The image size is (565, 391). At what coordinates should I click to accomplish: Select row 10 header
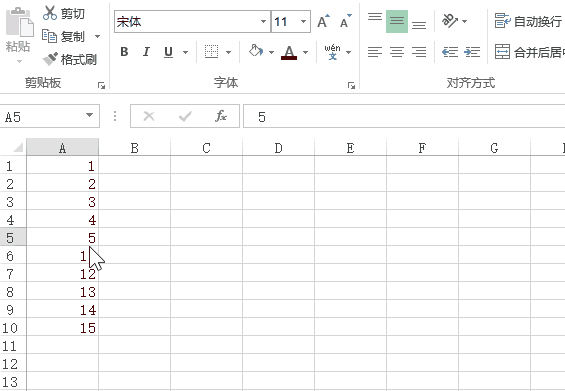point(13,328)
